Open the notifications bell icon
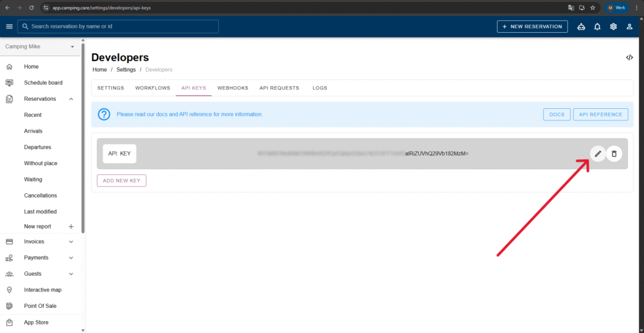Screen dimensions: 644x333 597,26
